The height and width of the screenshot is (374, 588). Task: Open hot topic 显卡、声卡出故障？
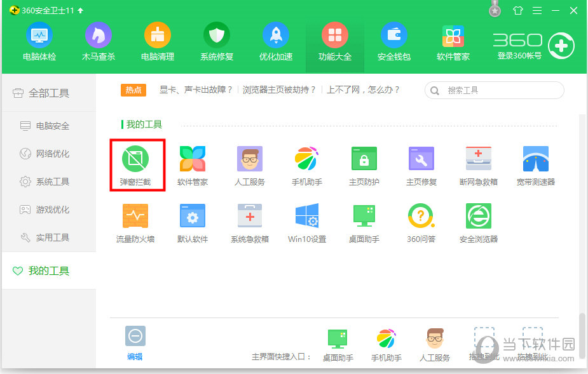[196, 90]
